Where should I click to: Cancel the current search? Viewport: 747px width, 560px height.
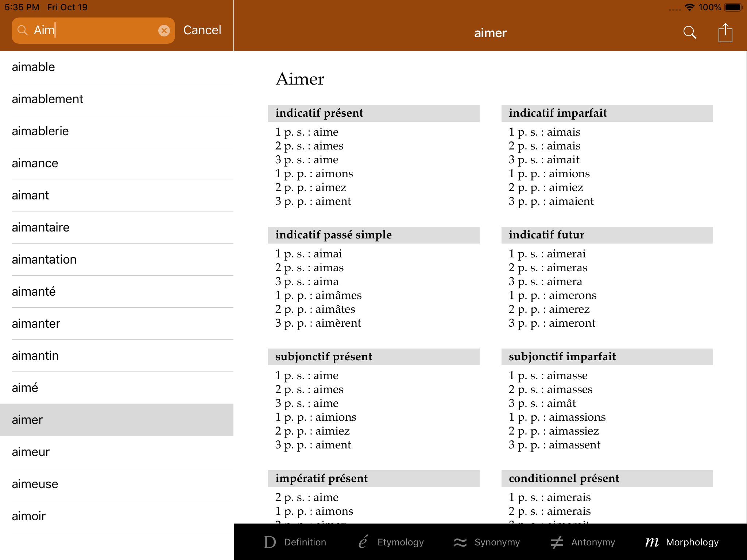(202, 30)
